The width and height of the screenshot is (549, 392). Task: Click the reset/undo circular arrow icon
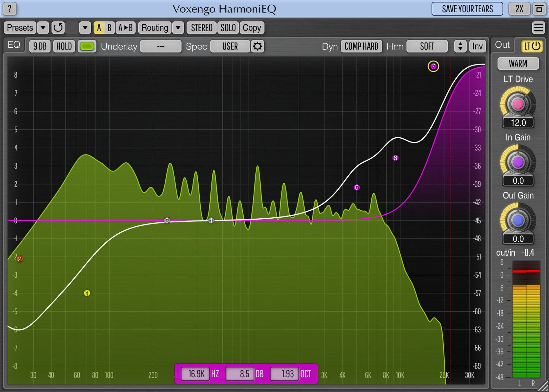pos(58,27)
